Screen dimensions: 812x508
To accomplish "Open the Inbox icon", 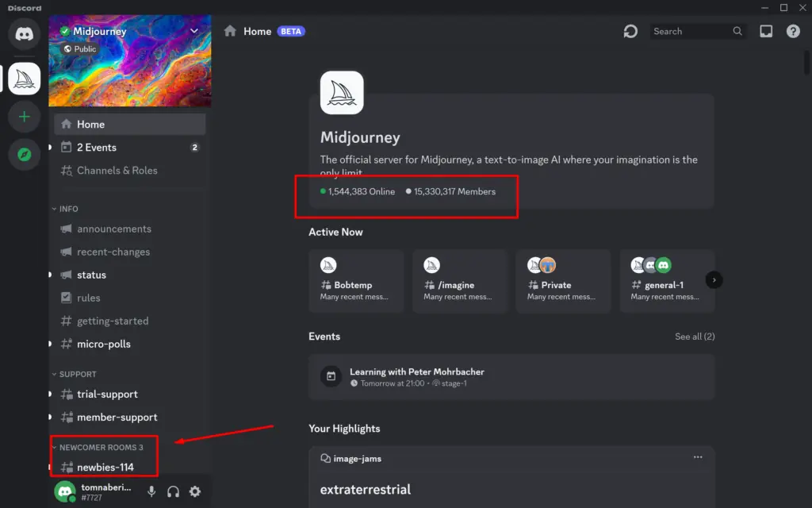I will pyautogui.click(x=766, y=32).
